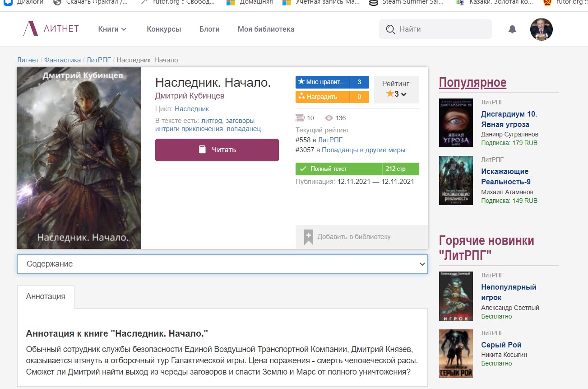Viewport: 588px width, 389px height.
Task: Click the попаданец tag
Action: click(244, 129)
